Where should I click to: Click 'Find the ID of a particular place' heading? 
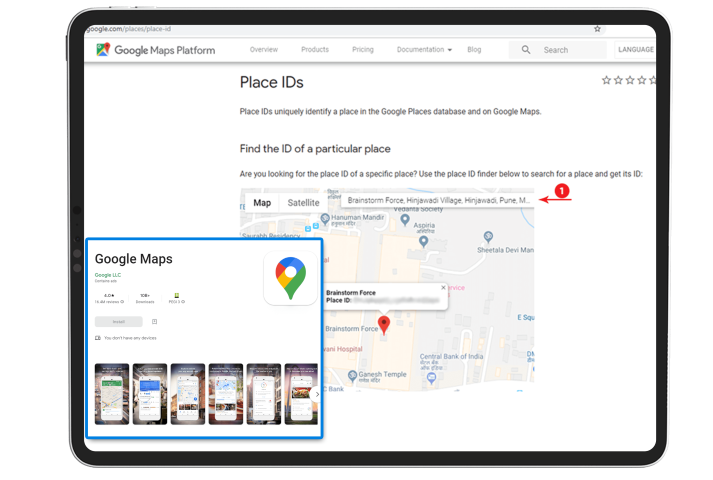[315, 149]
